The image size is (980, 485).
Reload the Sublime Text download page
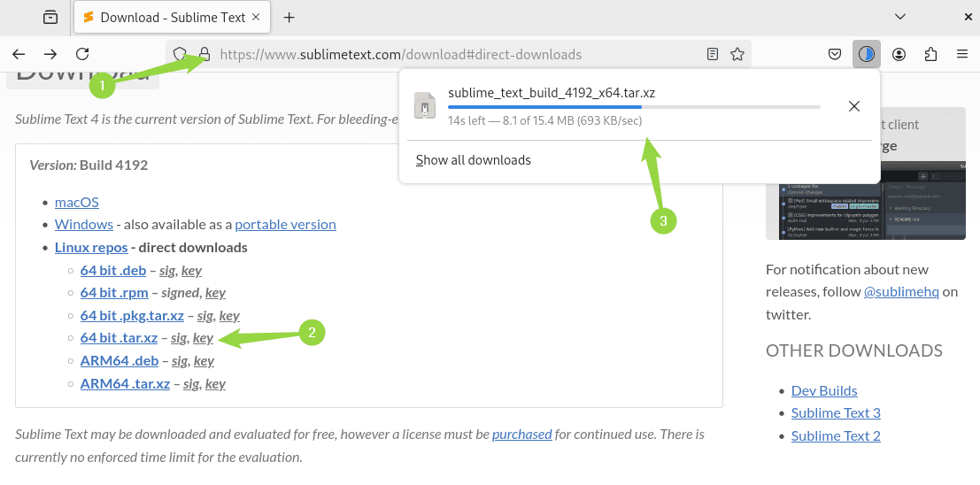(82, 54)
